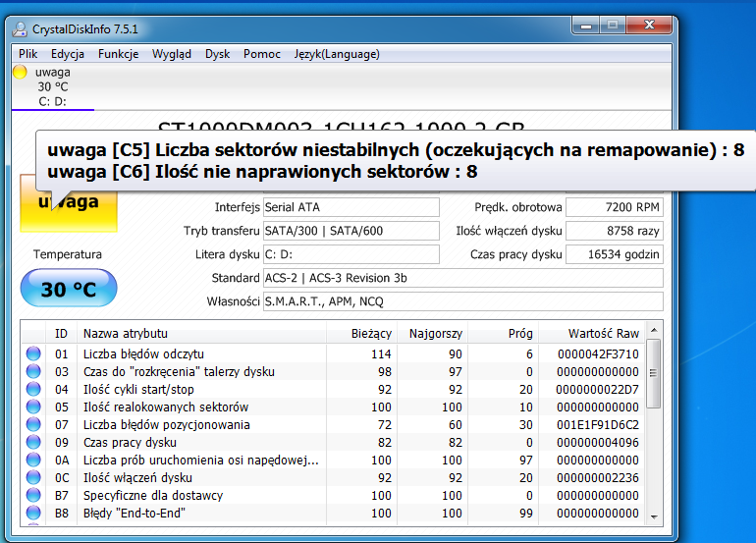
Task: Click the blue status orb for attribute 01
Action: [x=33, y=353]
